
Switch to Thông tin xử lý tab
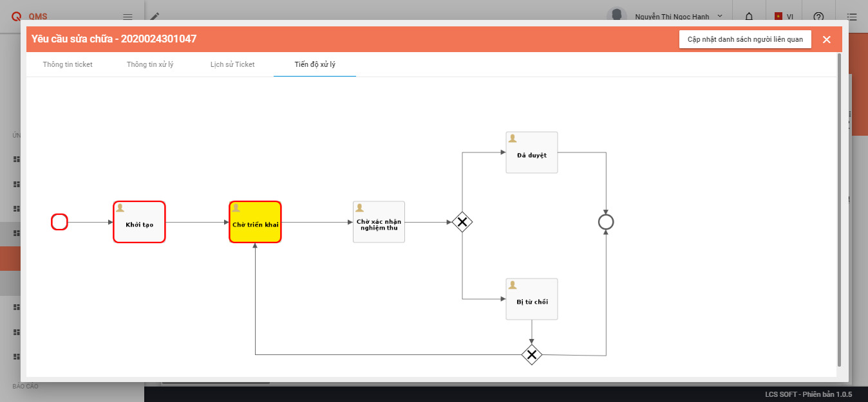pyautogui.click(x=150, y=64)
